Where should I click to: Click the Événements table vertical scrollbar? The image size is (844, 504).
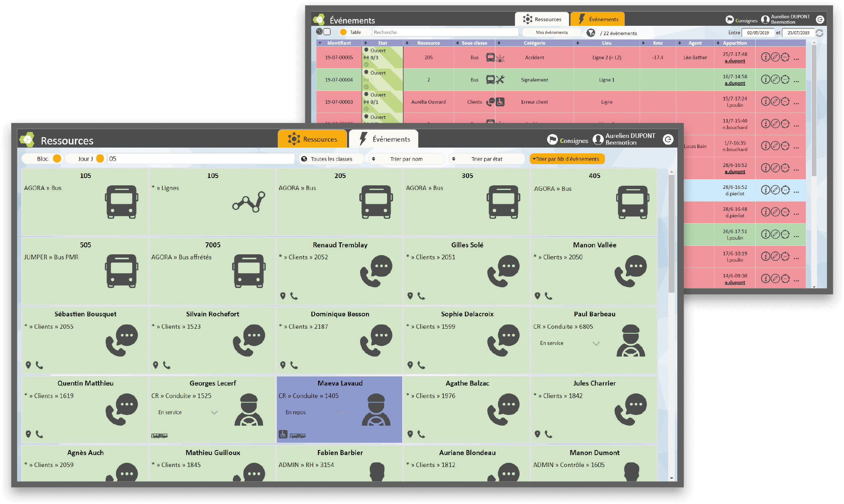click(814, 111)
